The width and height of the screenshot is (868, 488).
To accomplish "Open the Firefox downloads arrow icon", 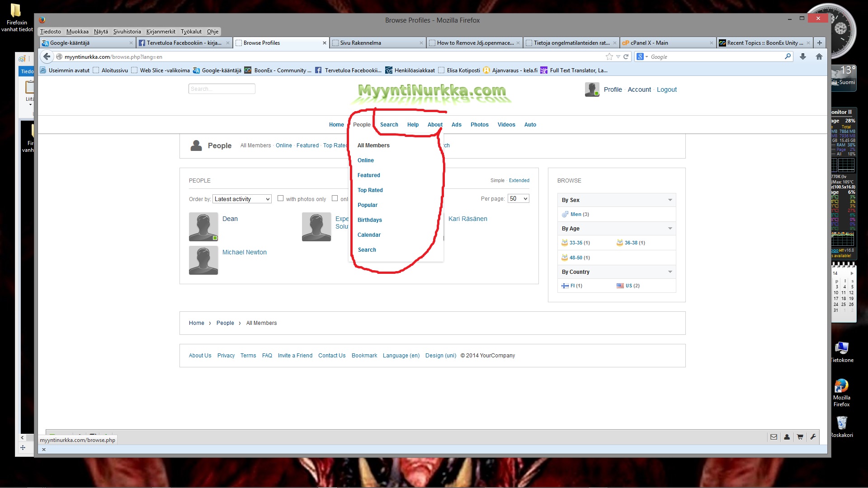I will point(802,56).
